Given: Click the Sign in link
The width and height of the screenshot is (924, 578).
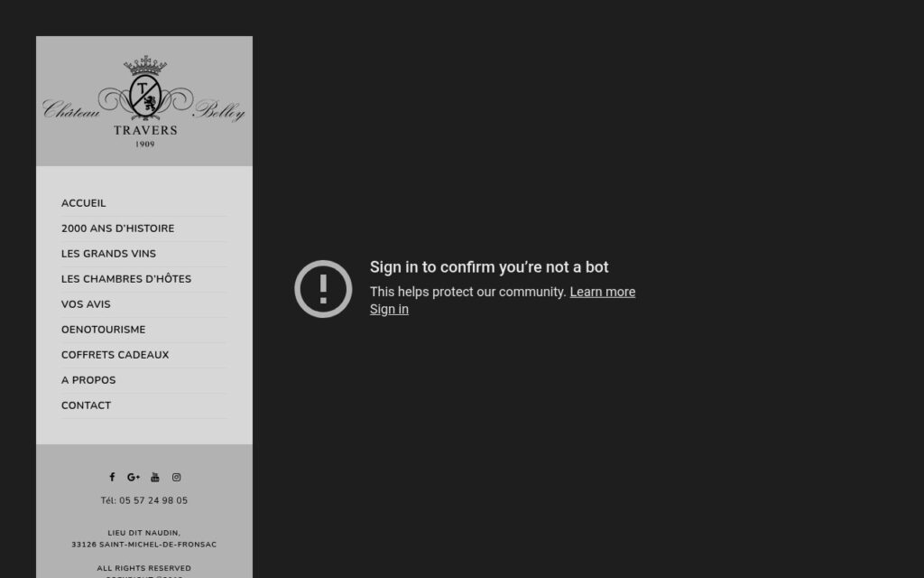Looking at the screenshot, I should (x=389, y=309).
